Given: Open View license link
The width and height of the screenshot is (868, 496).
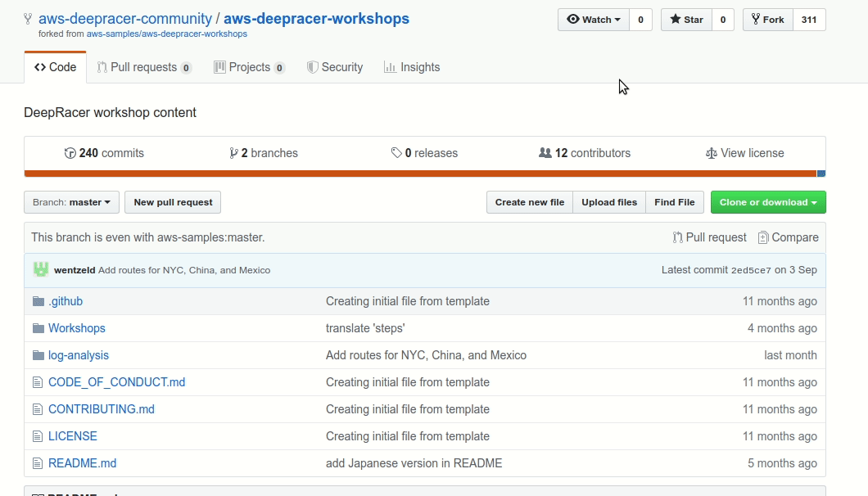Looking at the screenshot, I should 745,153.
